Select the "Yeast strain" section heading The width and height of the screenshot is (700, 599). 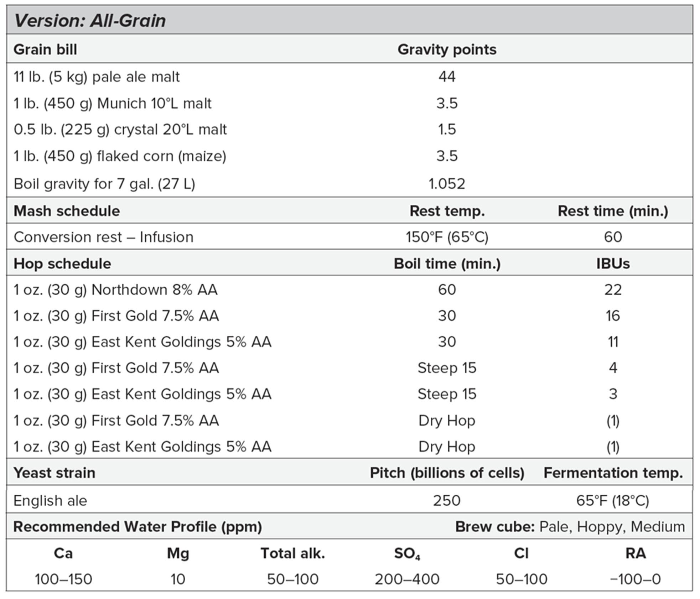tap(55, 473)
